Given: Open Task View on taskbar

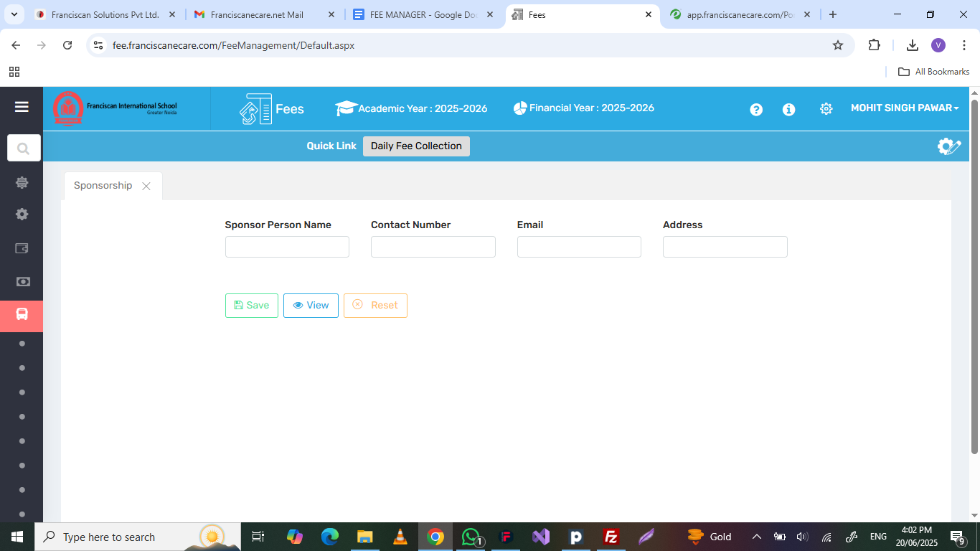Looking at the screenshot, I should [258, 537].
